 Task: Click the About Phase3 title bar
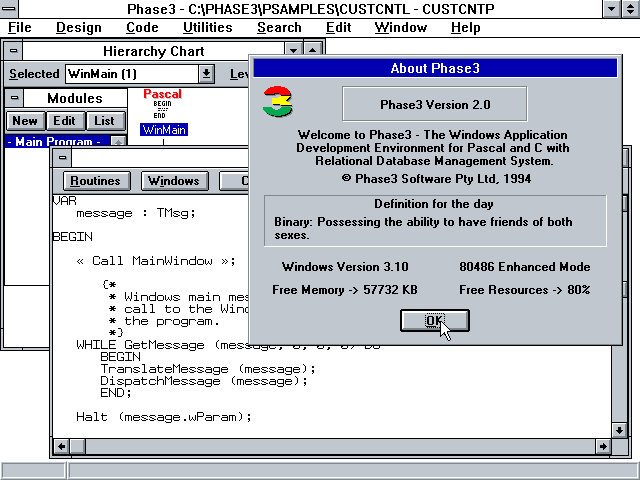tap(435, 68)
